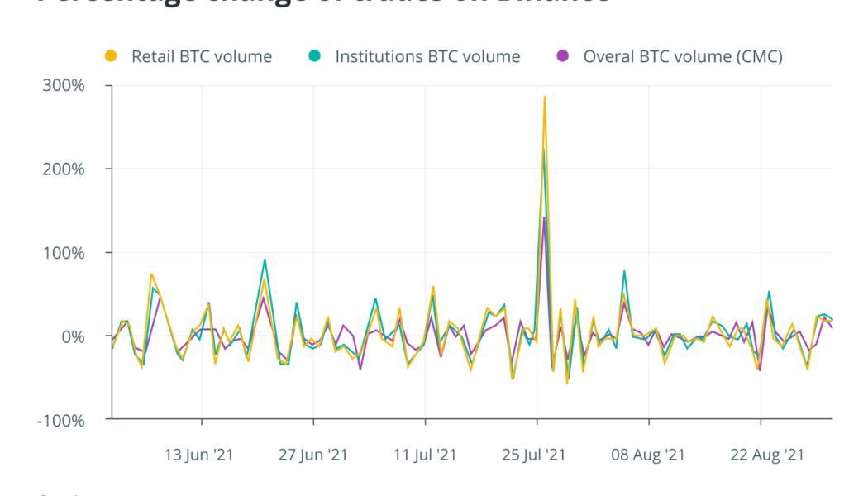Click the legend row to collapse it
This screenshot has height=496, width=868.
[413, 56]
